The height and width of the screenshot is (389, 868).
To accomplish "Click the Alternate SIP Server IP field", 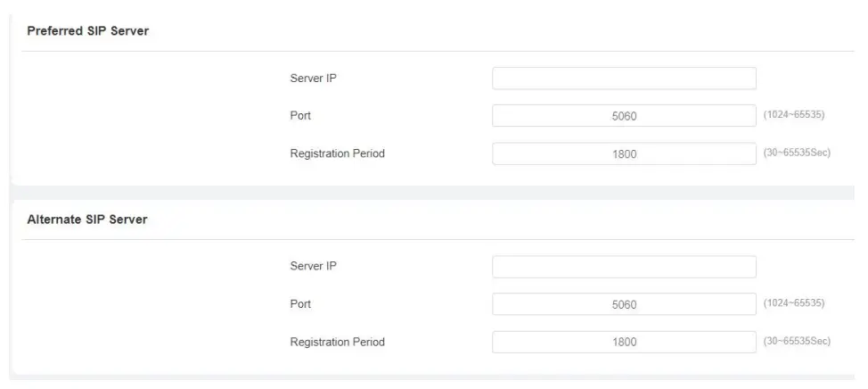I will tap(624, 267).
